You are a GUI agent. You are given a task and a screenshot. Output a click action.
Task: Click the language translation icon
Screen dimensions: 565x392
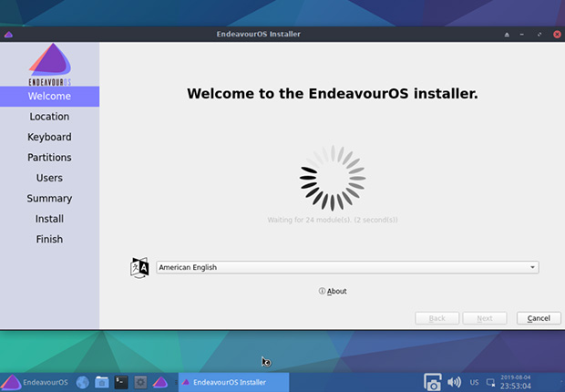tap(139, 268)
